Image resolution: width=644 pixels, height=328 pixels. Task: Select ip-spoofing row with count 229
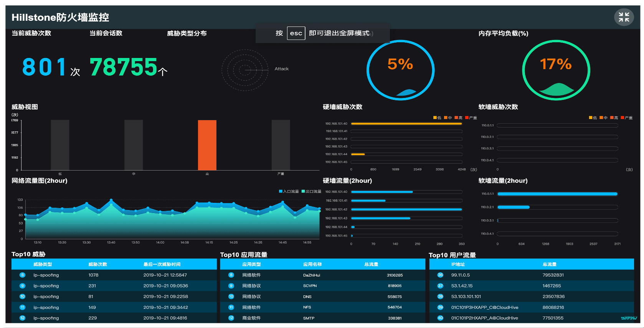(x=114, y=318)
